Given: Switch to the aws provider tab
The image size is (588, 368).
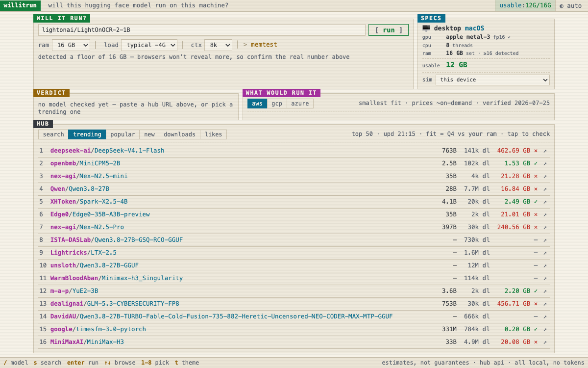Looking at the screenshot, I should click(257, 104).
